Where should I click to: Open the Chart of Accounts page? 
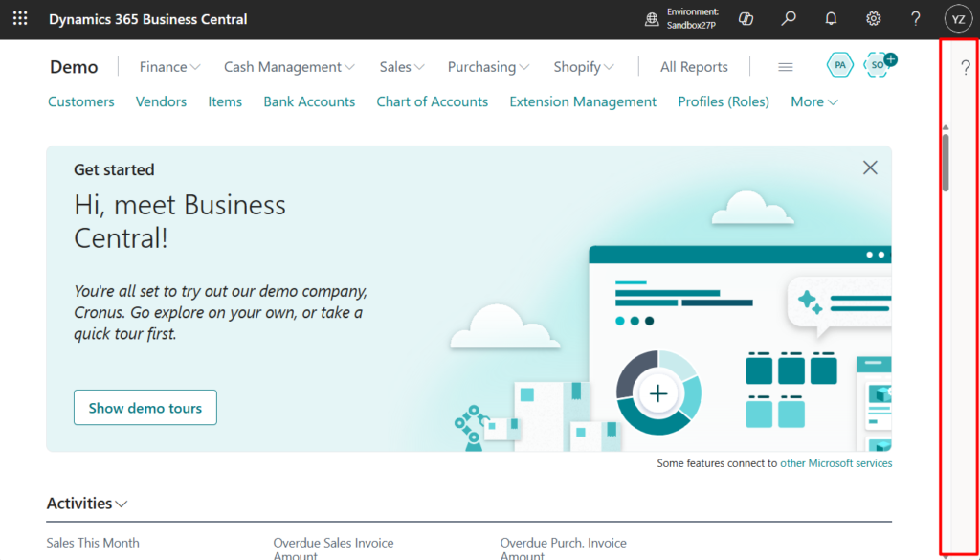coord(432,101)
